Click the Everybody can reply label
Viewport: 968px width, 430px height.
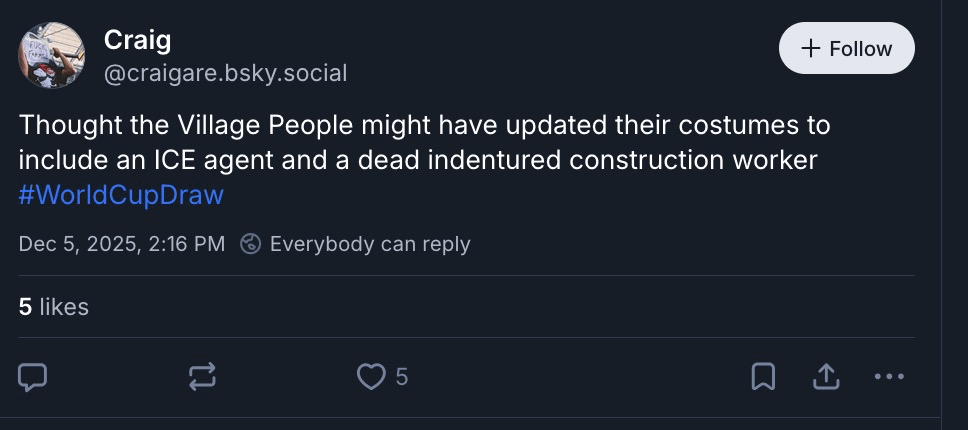coord(370,243)
